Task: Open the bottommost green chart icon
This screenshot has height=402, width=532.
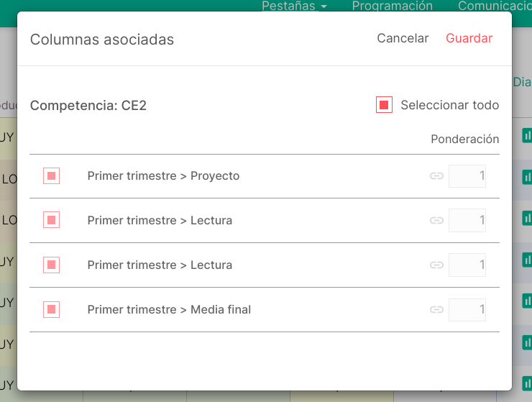Action: [527, 383]
